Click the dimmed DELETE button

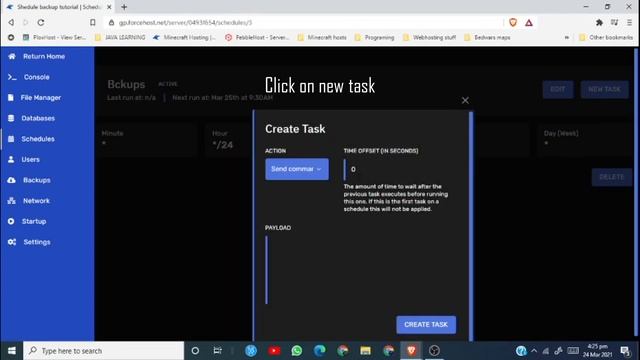pyautogui.click(x=611, y=177)
